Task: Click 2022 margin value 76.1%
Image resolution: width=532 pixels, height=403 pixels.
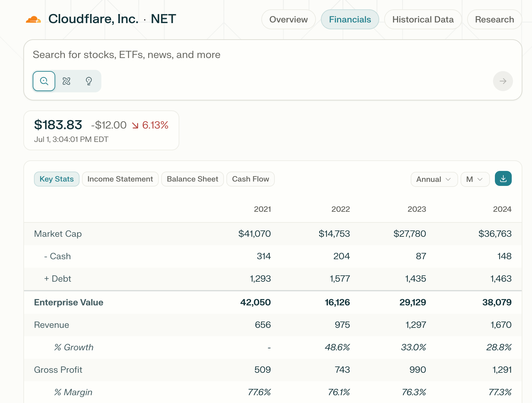Action: [339, 392]
